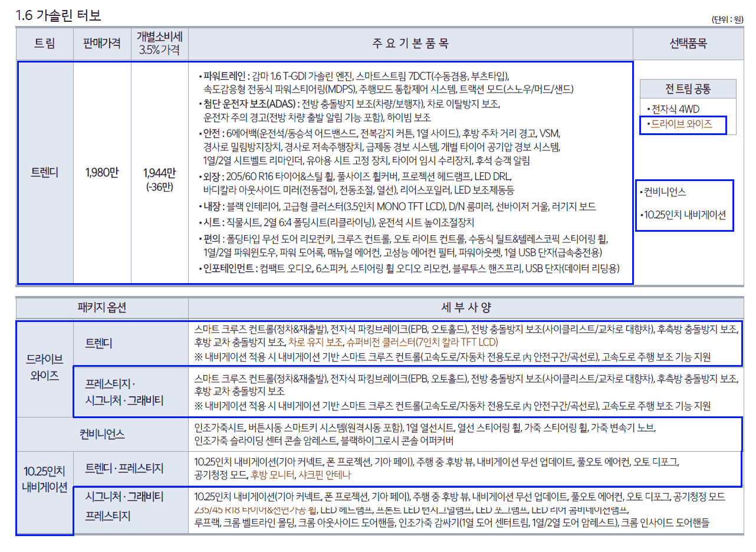Select '트렌디' trim cell beside 1,980만
The width and height of the screenshot is (756, 552).
click(x=44, y=173)
